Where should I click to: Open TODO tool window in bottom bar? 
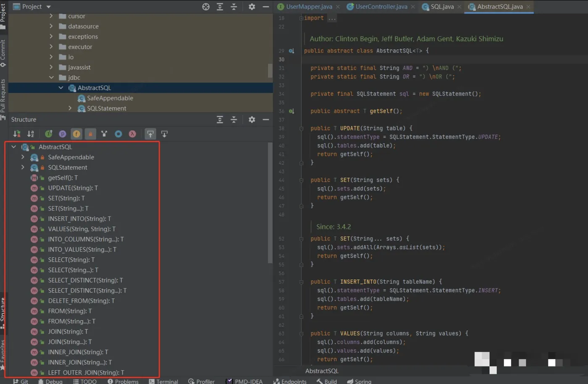tap(85, 381)
